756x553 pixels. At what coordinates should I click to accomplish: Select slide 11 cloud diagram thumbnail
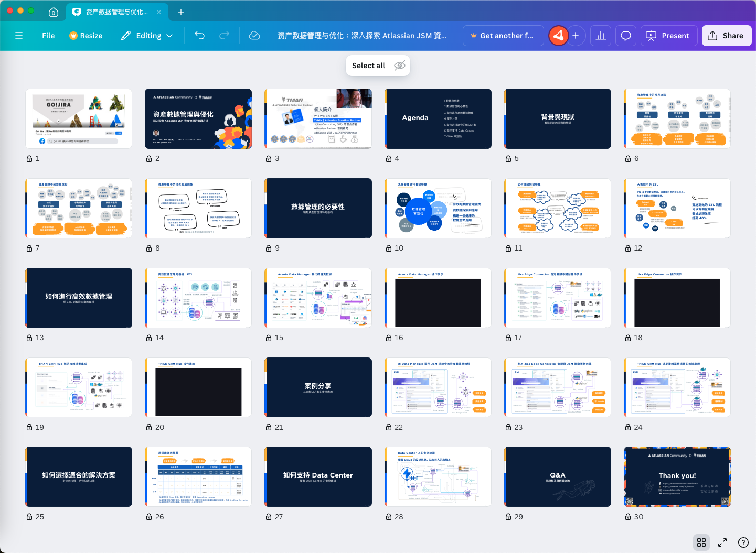tap(558, 208)
